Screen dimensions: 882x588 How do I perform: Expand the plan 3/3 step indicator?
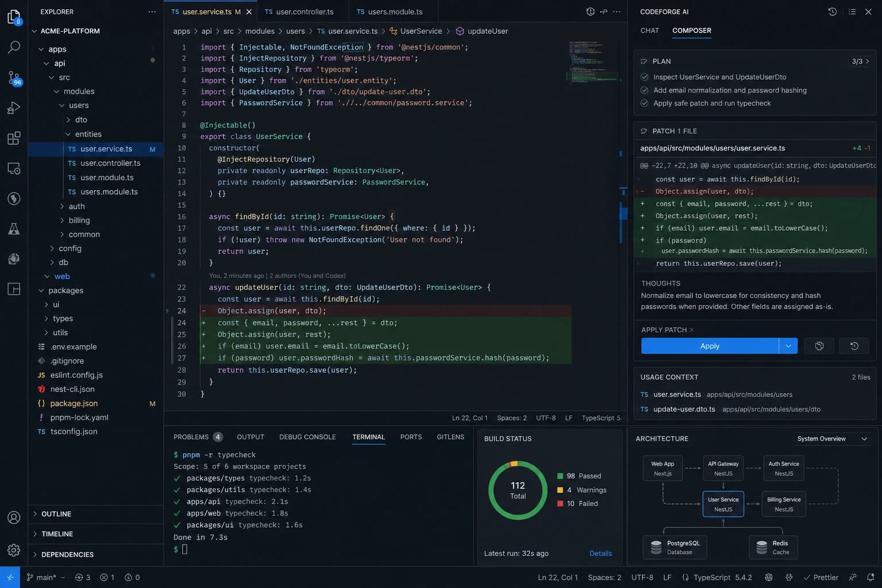[x=860, y=61]
